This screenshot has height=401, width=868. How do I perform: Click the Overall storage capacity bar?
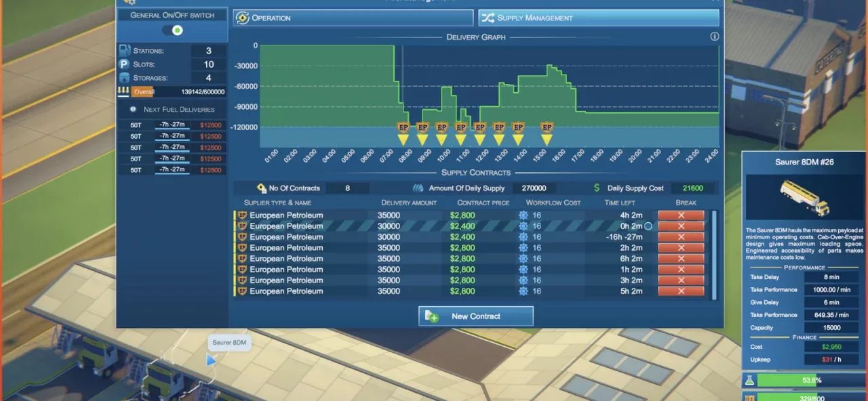pos(172,92)
